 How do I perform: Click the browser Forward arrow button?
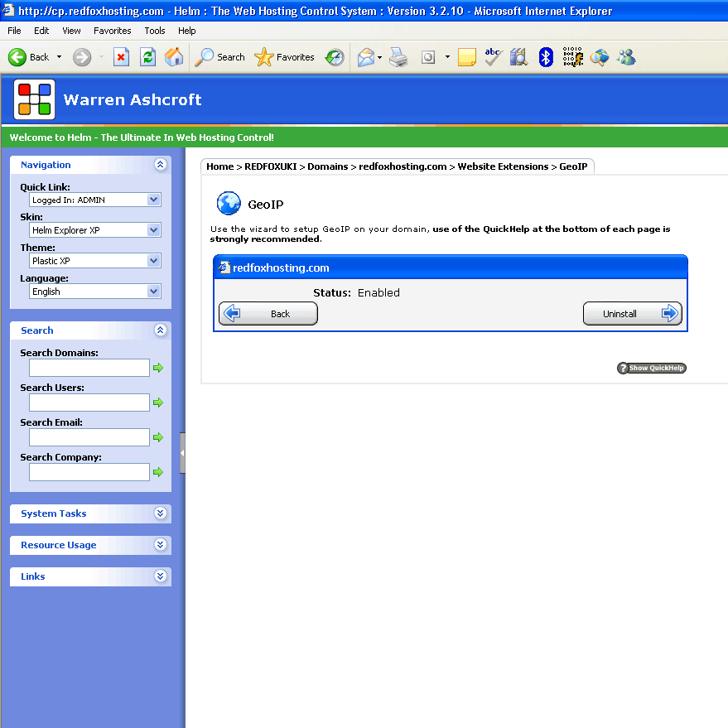click(82, 57)
